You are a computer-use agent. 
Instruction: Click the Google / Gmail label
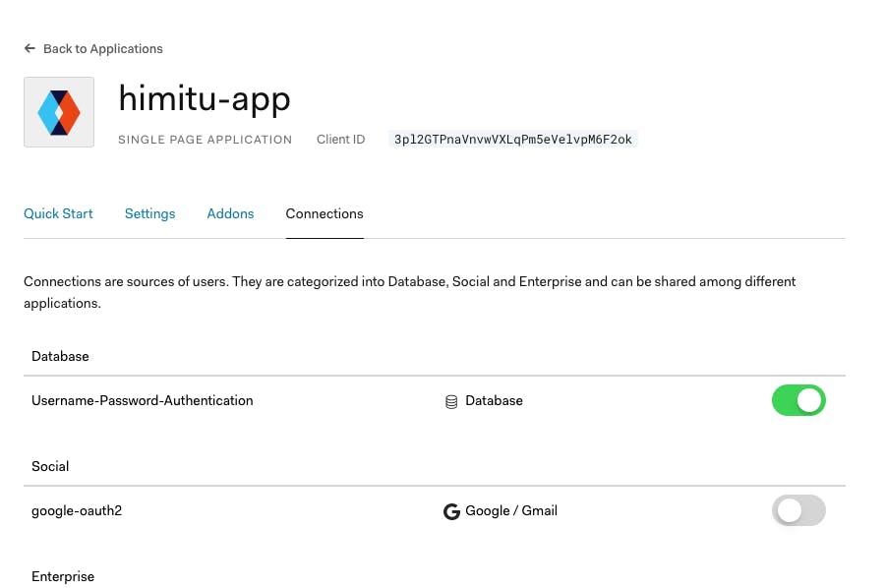tap(511, 510)
